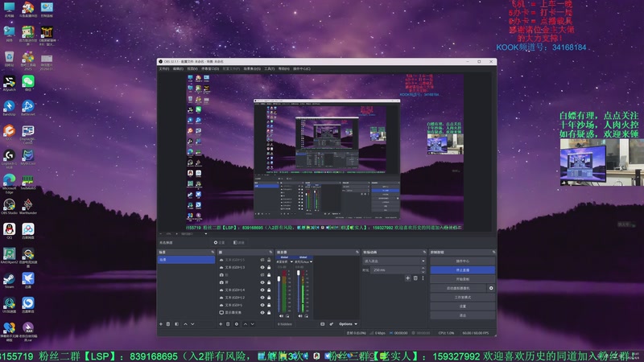Image resolution: width=644 pixels, height=362 pixels.
Task: Switch mixer layout icon in mixer footer
Action: [323, 324]
